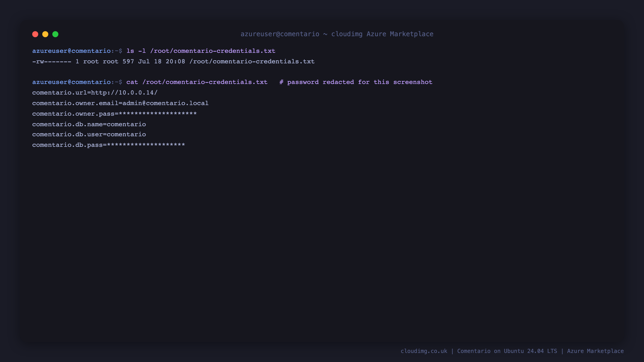The height and width of the screenshot is (362, 644).
Task: Select the comentario.db.name line
Action: coord(89,124)
